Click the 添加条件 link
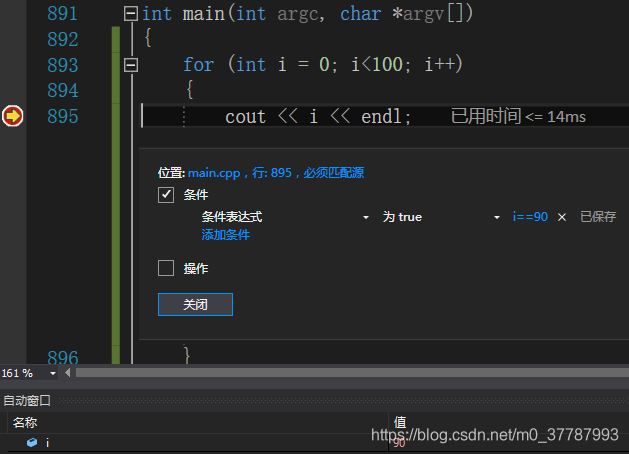The height and width of the screenshot is (454, 629). coord(225,235)
